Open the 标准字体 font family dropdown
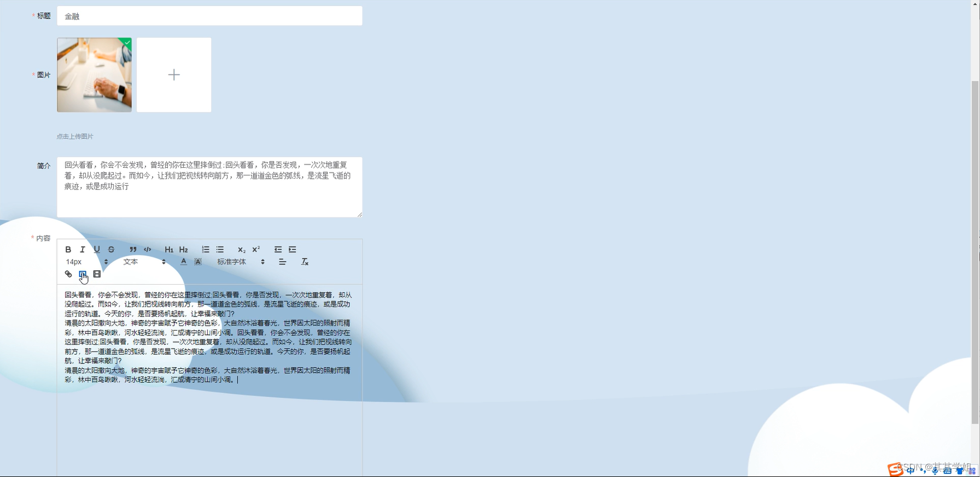Image resolution: width=980 pixels, height=477 pixels. [x=241, y=262]
